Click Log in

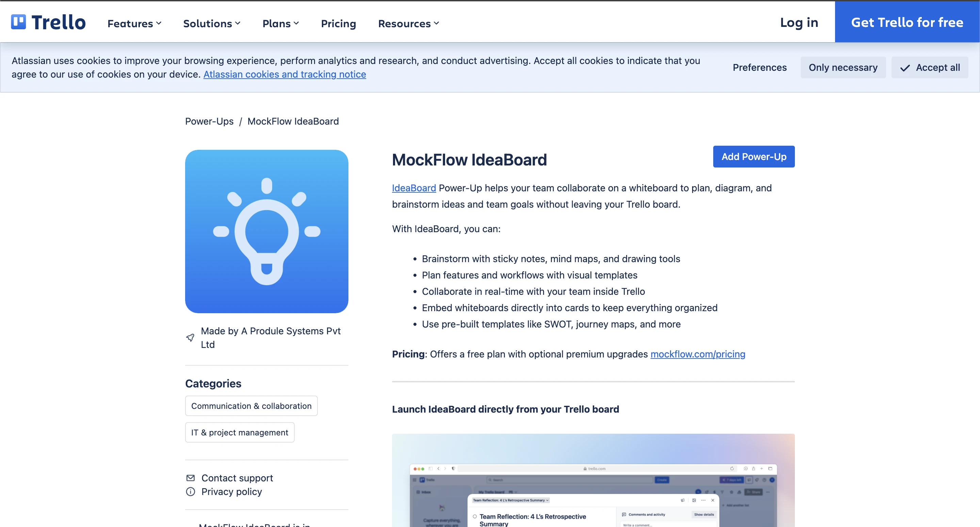coord(799,22)
